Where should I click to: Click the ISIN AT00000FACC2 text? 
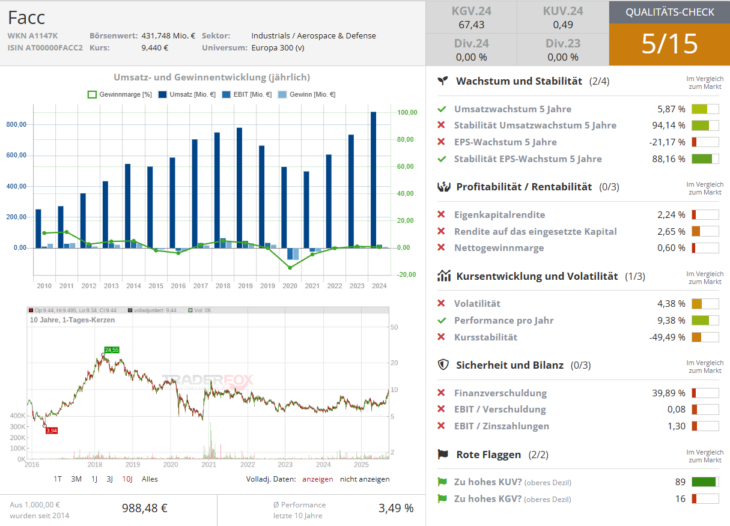click(45, 47)
